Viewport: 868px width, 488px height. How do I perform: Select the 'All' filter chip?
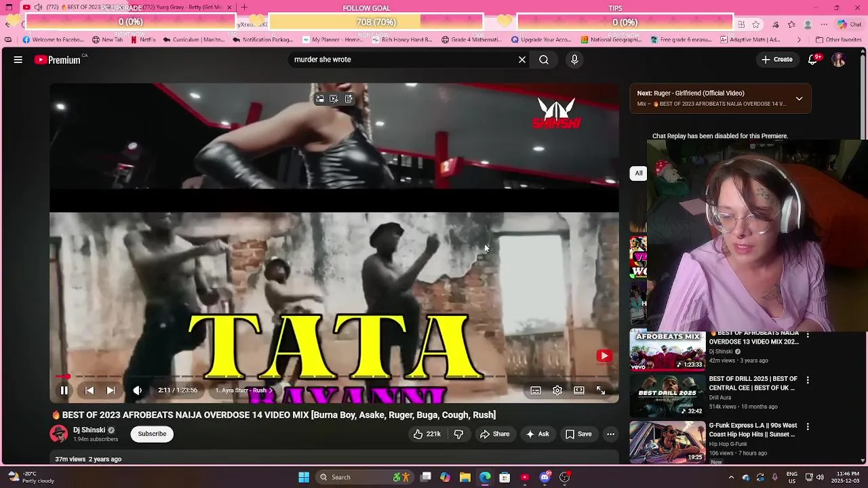point(638,173)
